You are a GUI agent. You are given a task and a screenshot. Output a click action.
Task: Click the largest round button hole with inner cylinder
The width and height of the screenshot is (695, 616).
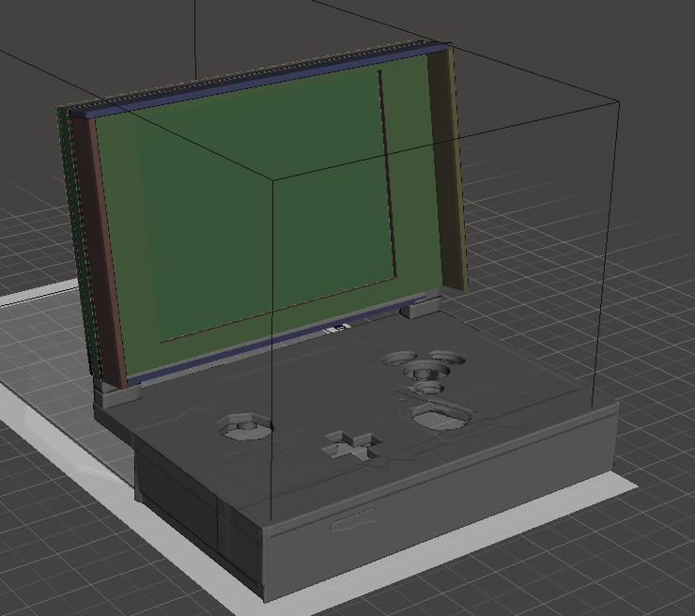coord(426,371)
